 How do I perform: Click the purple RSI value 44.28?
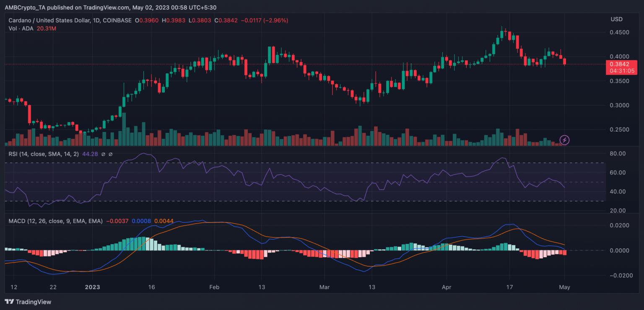point(90,154)
